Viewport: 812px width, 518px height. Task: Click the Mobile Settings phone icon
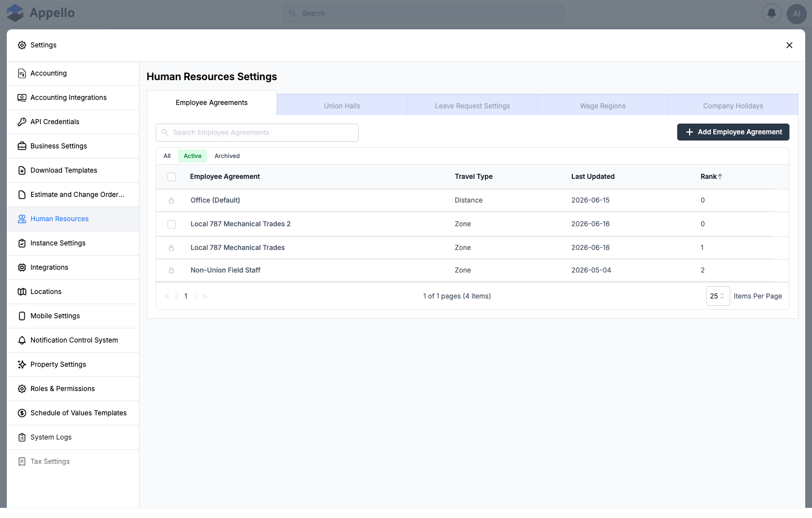(22, 316)
